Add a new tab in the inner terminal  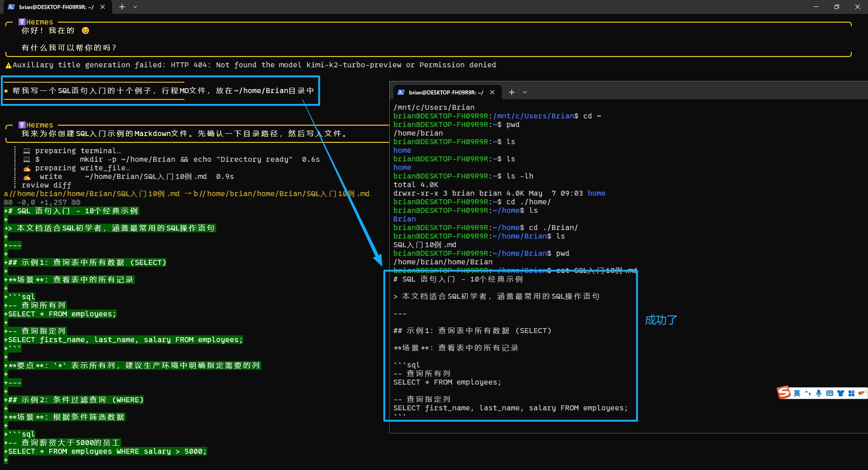coord(511,92)
